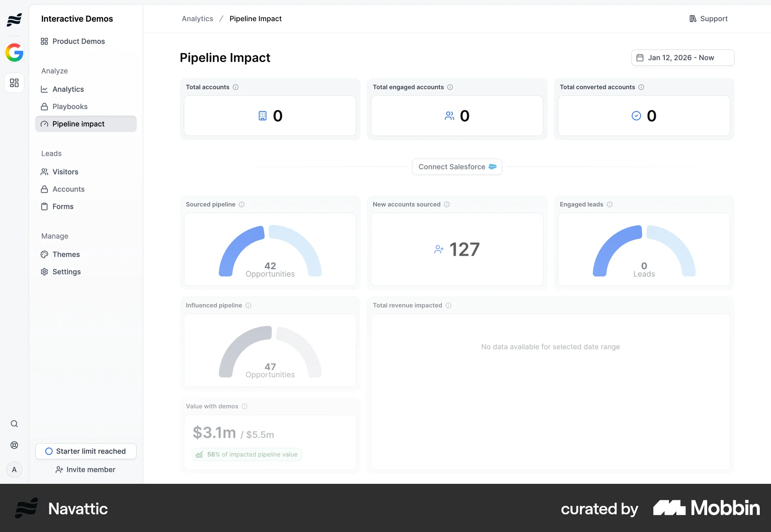The height and width of the screenshot is (532, 771).
Task: Click the Navattic flag logo at top left
Action: tap(14, 19)
